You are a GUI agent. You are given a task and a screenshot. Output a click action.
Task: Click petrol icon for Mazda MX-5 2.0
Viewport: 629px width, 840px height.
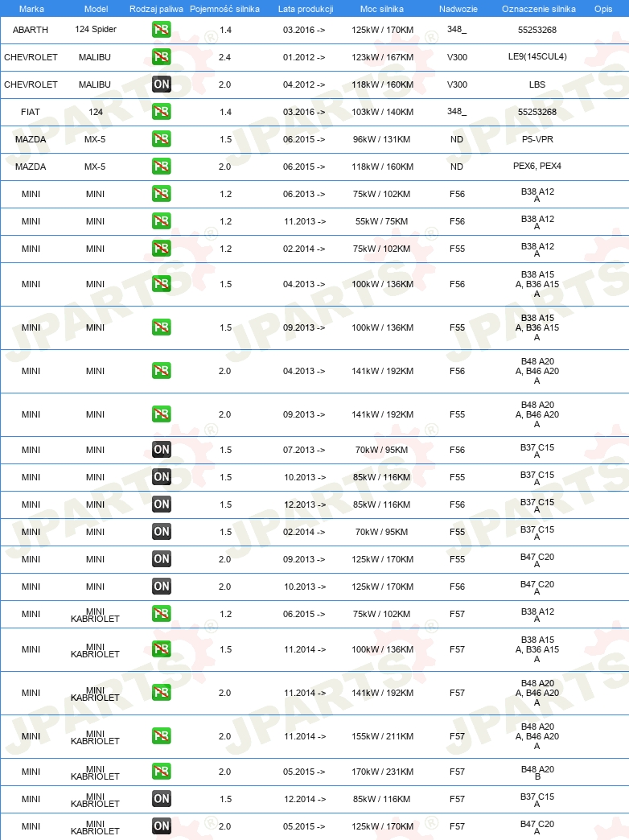click(161, 166)
